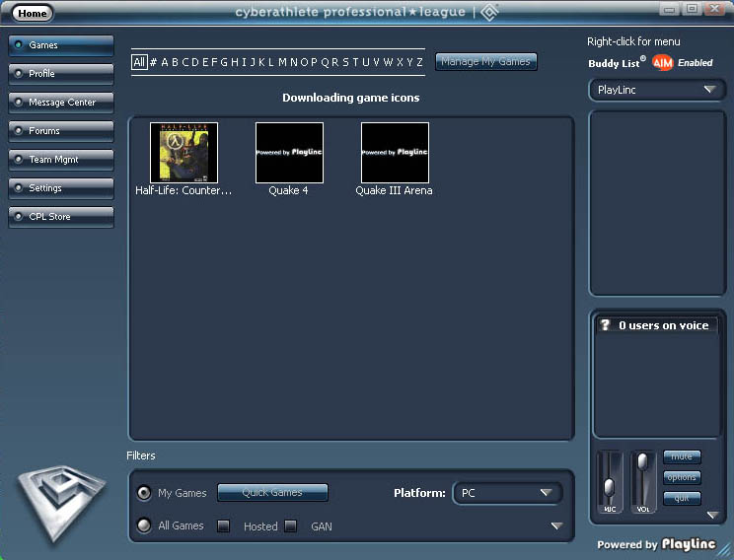Filter games by letter D
Viewport: 734px width, 560px height.
pyautogui.click(x=195, y=62)
